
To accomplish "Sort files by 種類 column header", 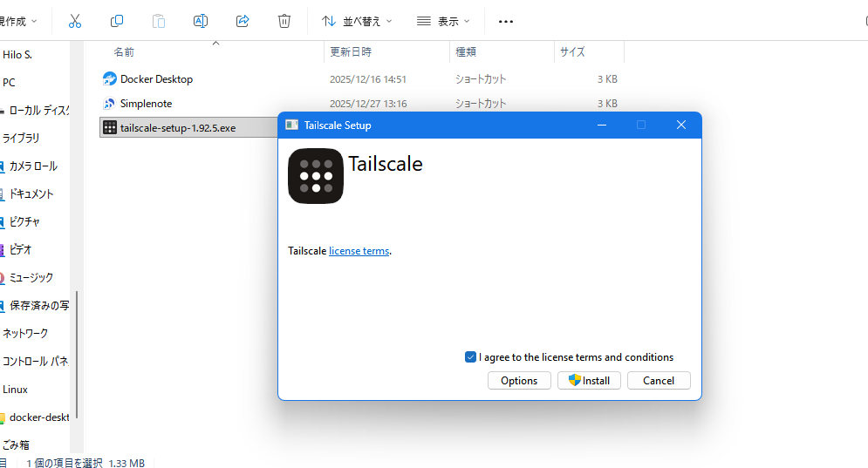I will tap(466, 52).
